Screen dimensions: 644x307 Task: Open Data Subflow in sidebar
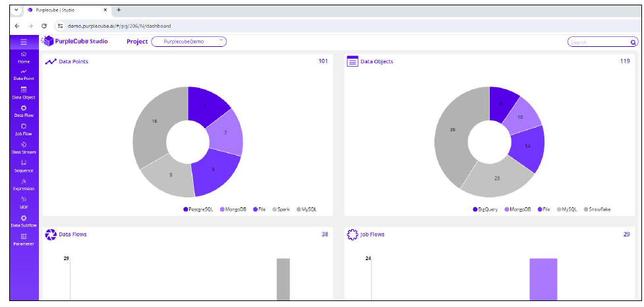click(24, 221)
